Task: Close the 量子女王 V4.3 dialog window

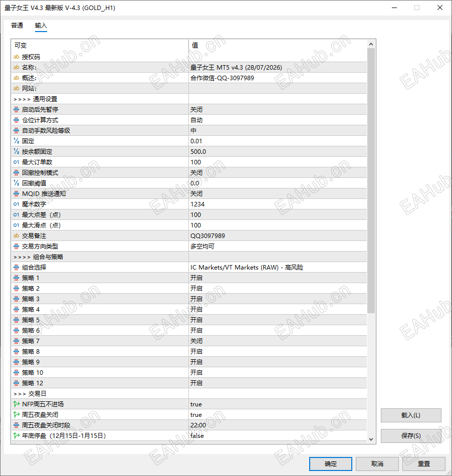Action: click(440, 8)
